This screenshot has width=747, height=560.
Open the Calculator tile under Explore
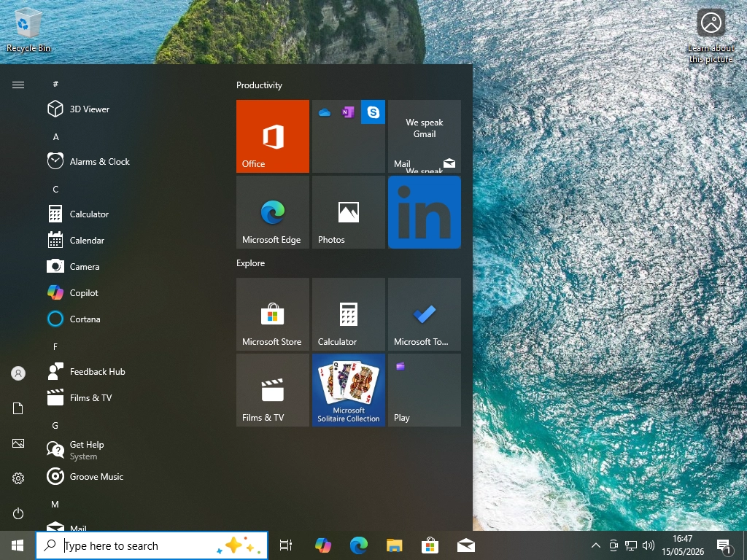tap(349, 314)
